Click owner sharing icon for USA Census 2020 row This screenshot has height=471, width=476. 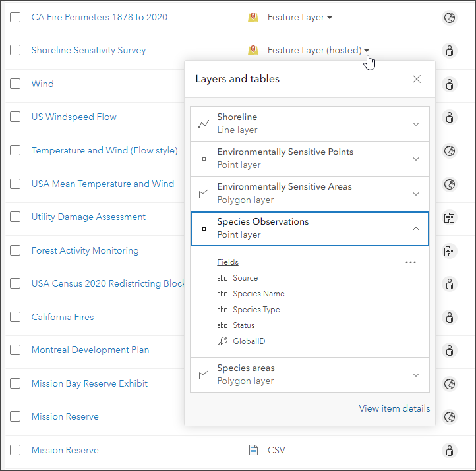click(x=449, y=284)
